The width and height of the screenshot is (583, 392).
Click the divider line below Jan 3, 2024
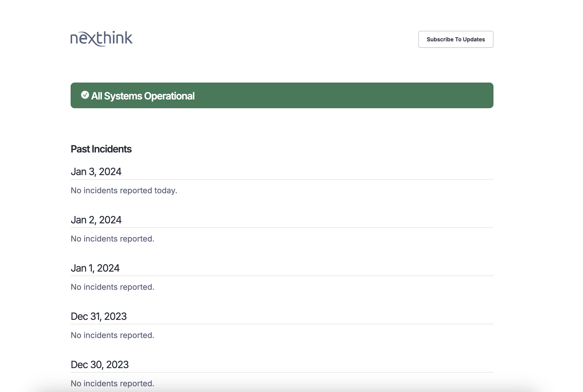tap(282, 179)
